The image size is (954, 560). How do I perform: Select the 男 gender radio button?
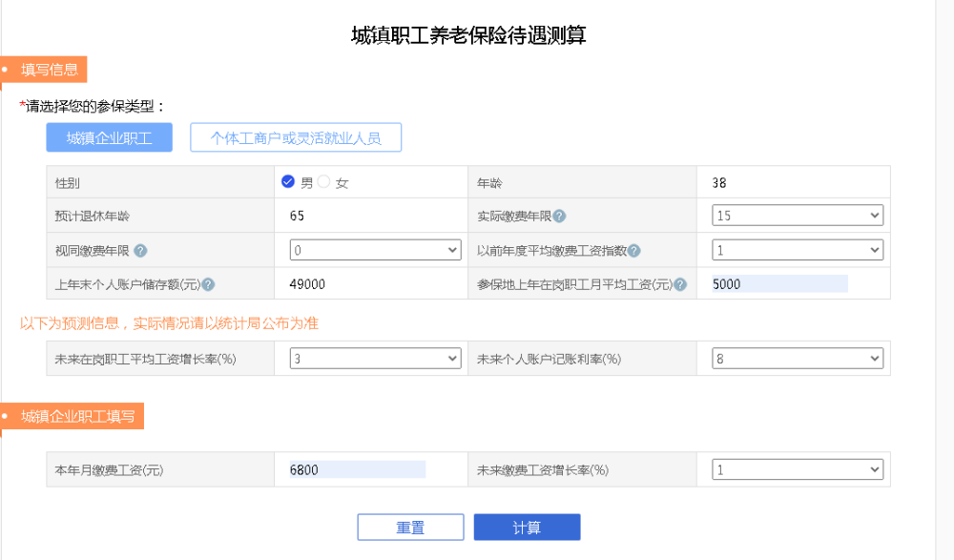[x=288, y=181]
